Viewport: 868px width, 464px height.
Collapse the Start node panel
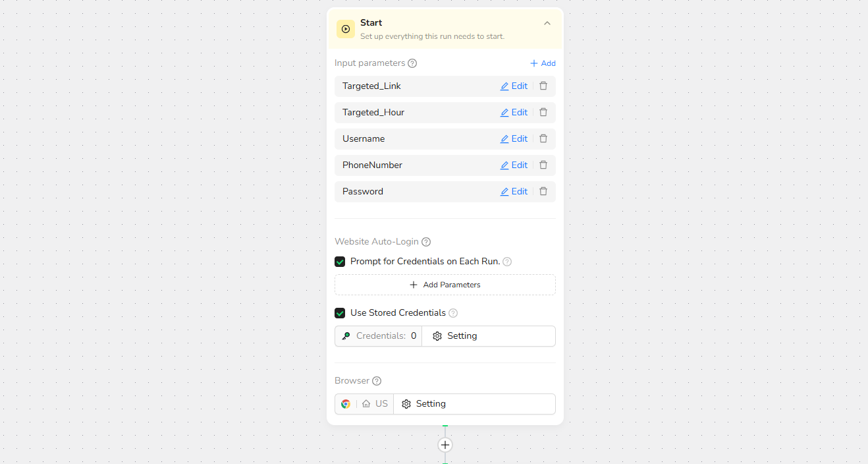[547, 23]
